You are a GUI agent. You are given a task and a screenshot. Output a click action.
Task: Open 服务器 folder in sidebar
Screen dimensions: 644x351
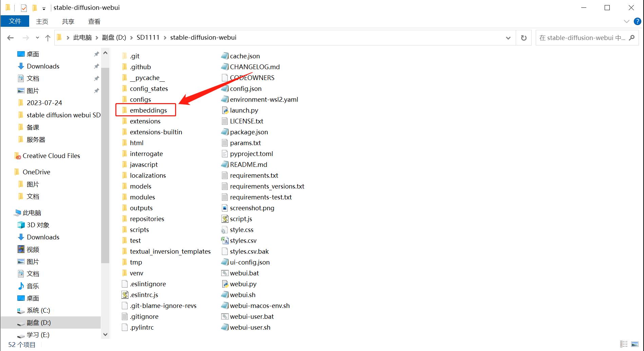pos(36,139)
